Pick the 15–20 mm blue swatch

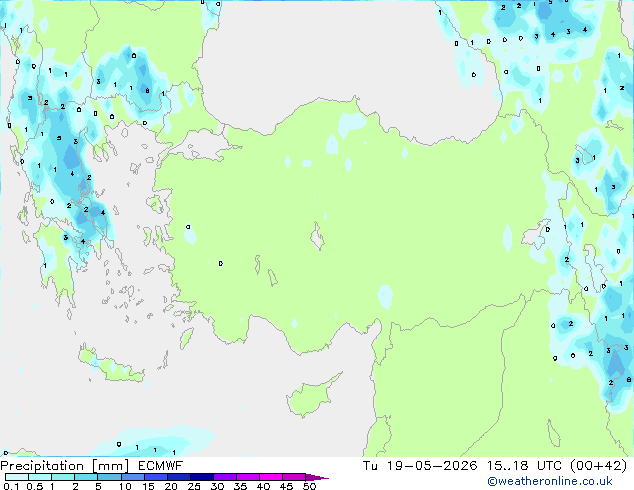tap(155, 477)
